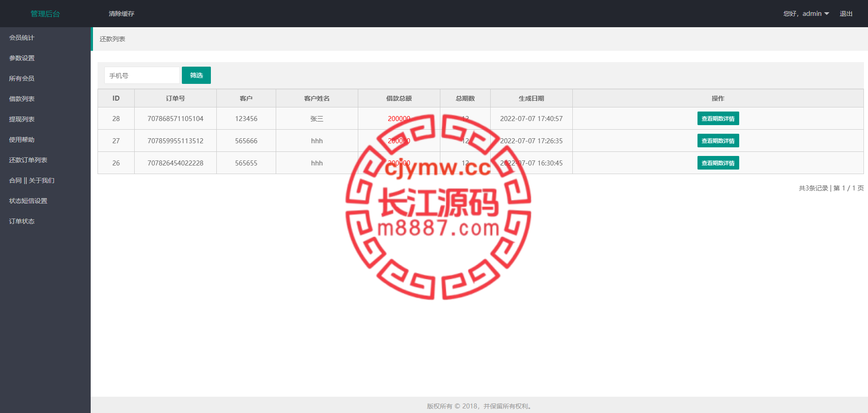868x413 pixels.
Task: Click the 订单号 column header
Action: [x=176, y=98]
